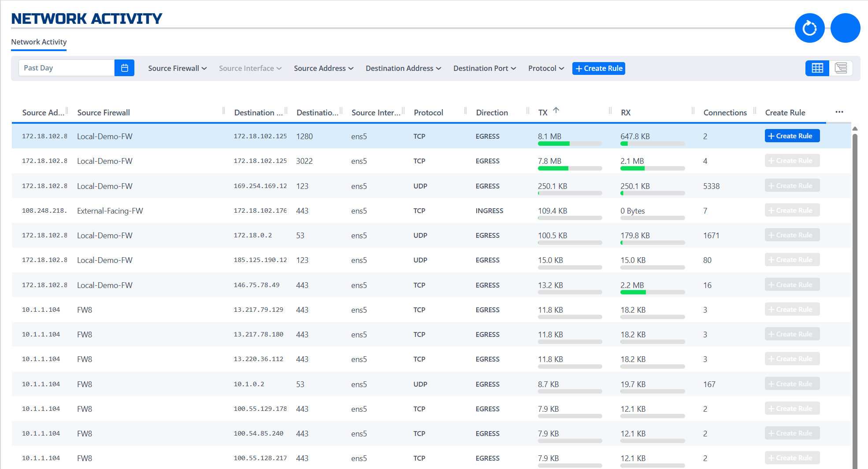
Task: Select the INGRESS direction cell
Action: click(489, 210)
